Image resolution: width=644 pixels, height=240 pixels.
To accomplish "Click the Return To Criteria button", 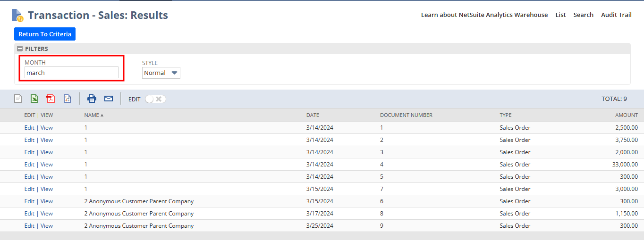I will click(45, 34).
